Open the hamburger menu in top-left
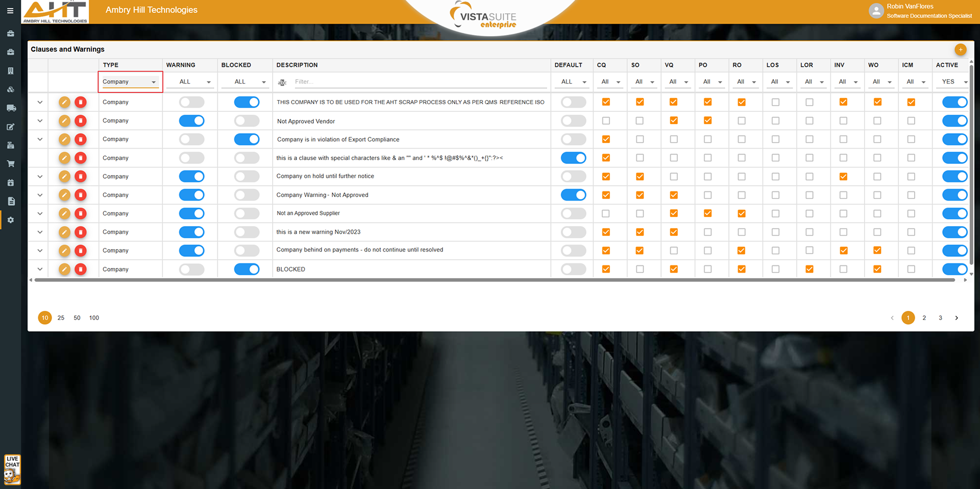Viewport: 980px width, 489px height. pos(10,11)
